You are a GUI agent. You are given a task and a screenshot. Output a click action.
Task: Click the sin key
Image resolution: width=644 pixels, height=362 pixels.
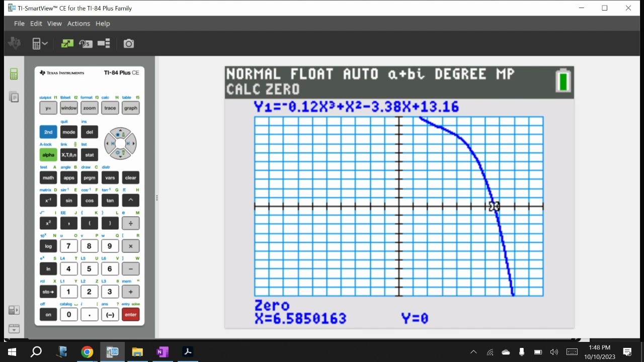coord(69,200)
